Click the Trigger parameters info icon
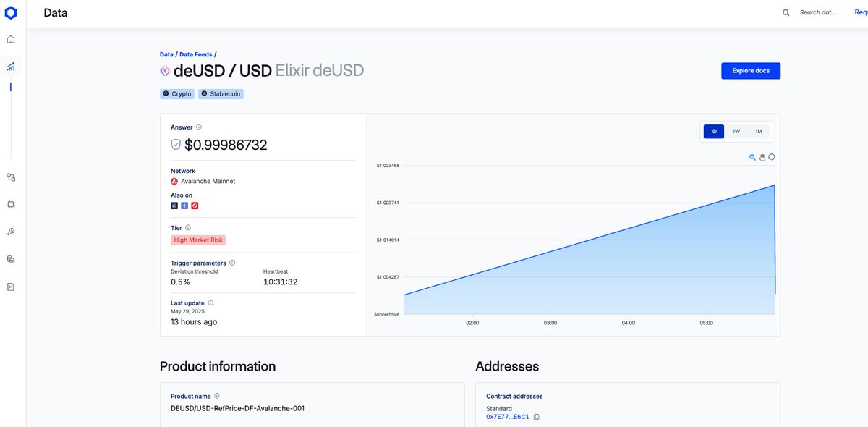This screenshot has height=427, width=868. coord(232,263)
